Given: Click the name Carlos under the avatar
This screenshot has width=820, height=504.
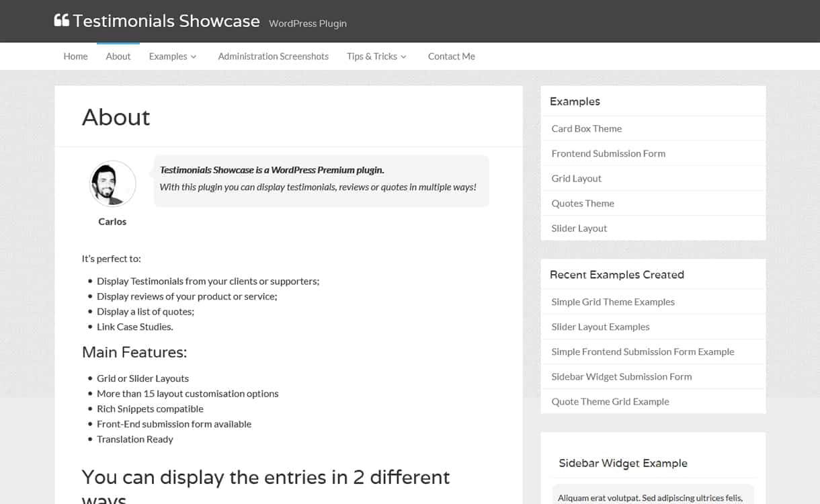Looking at the screenshot, I should 112,221.
